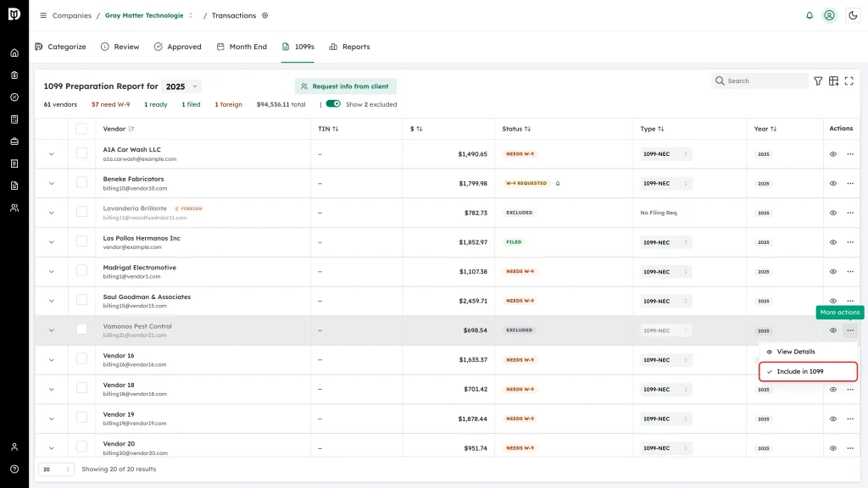Screen dimensions: 868x488
Task: Switch to the Categorize tab
Action: click(60, 47)
